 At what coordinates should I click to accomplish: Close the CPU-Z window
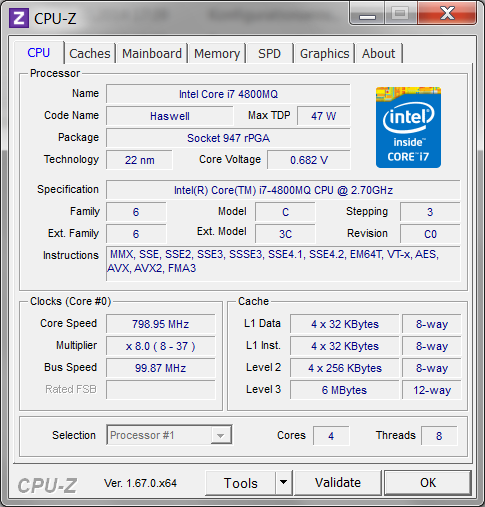point(447,14)
